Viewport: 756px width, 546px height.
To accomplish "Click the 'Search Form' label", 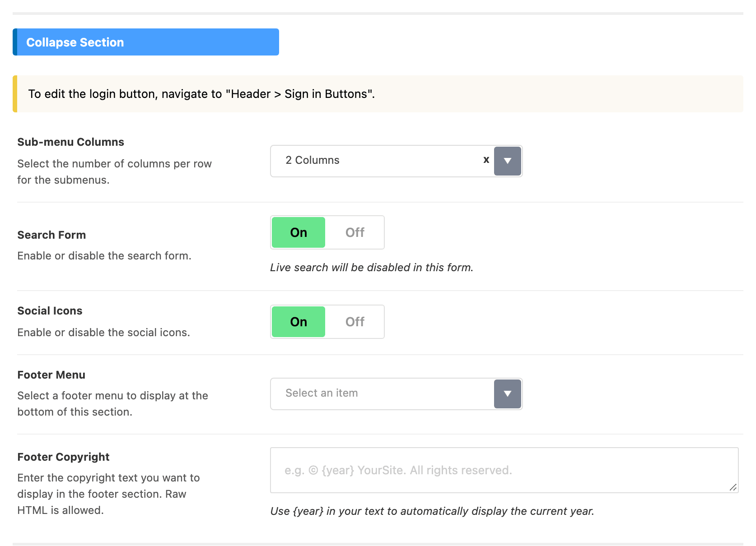I will coord(51,235).
